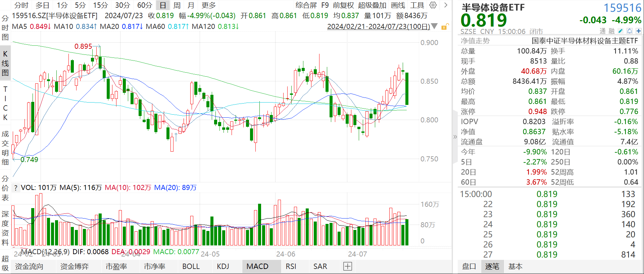Open 分价表 sidebar tab
The image size is (644, 274).
(x=5, y=188)
